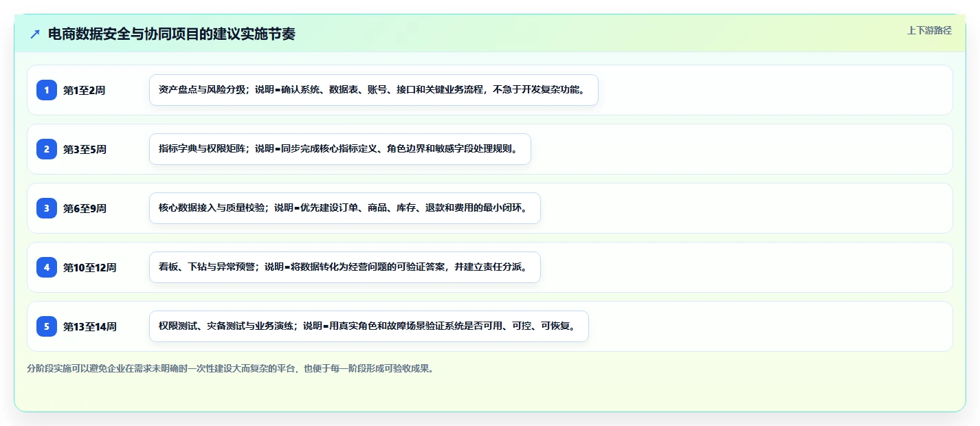
Task: Select the 第10至12周 label
Action: point(89,267)
